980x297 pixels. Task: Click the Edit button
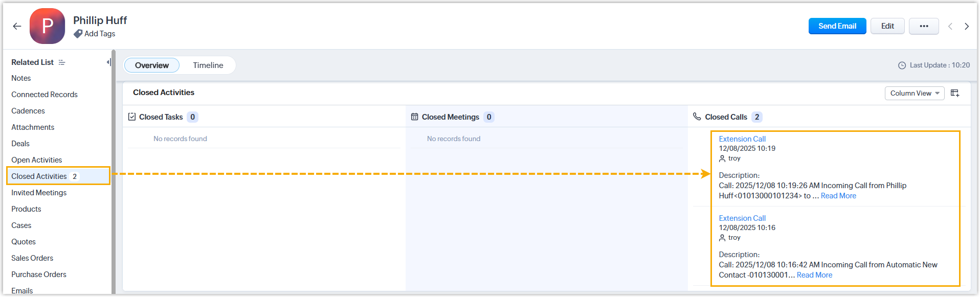(887, 26)
